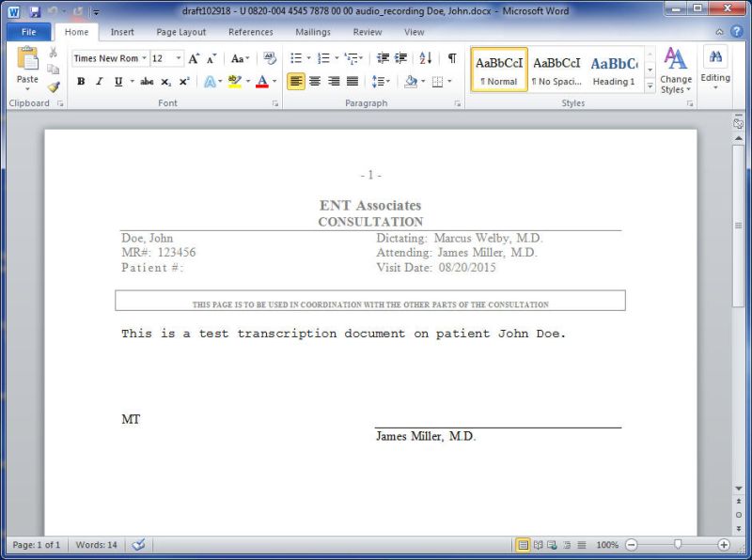
Task: Apply the Heading 1 style
Action: [614, 69]
